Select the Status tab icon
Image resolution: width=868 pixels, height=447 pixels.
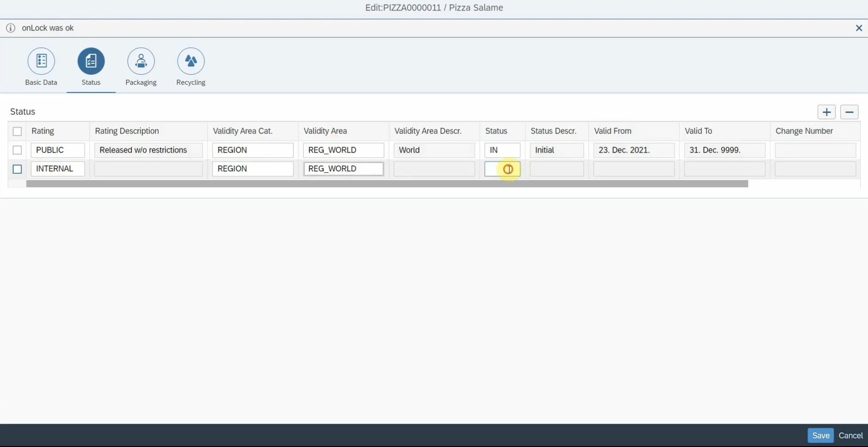(91, 61)
